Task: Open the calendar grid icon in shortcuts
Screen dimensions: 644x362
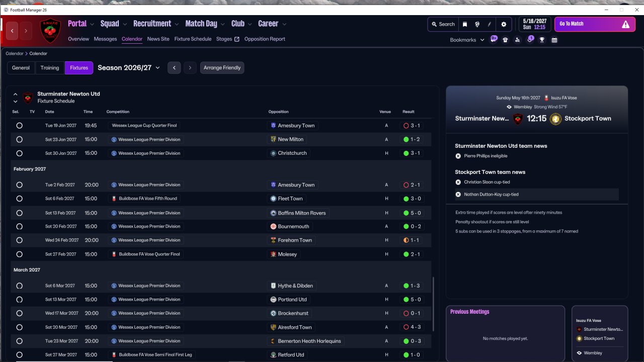Action: tap(554, 40)
